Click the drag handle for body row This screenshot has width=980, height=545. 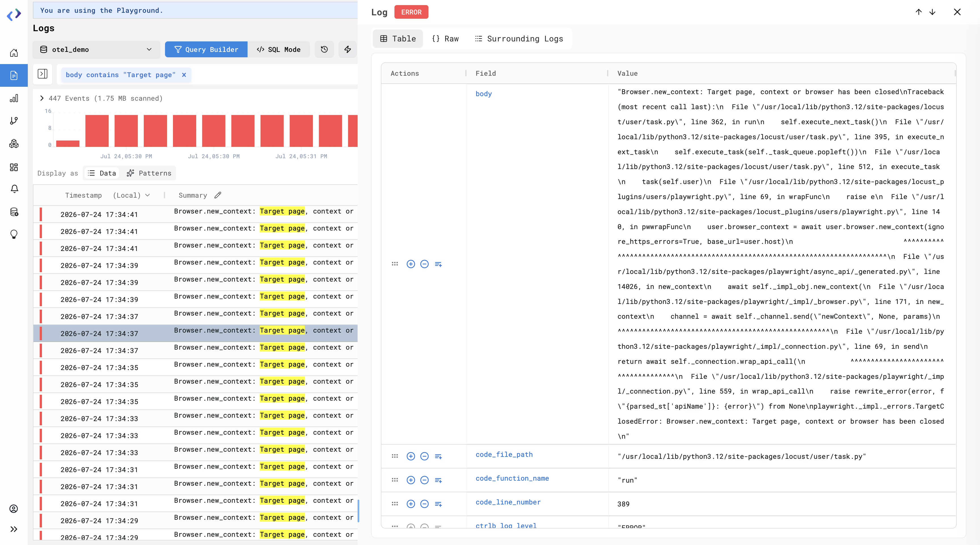point(395,264)
